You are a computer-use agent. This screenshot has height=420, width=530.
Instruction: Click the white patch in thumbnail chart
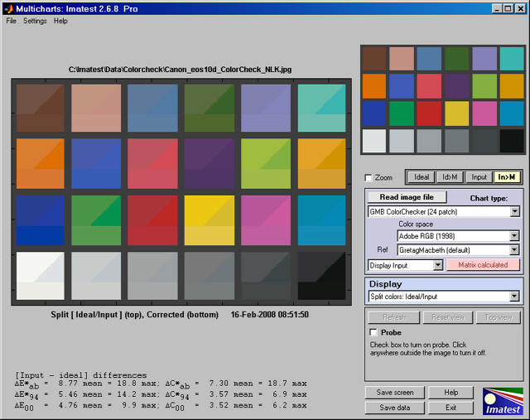coord(373,141)
